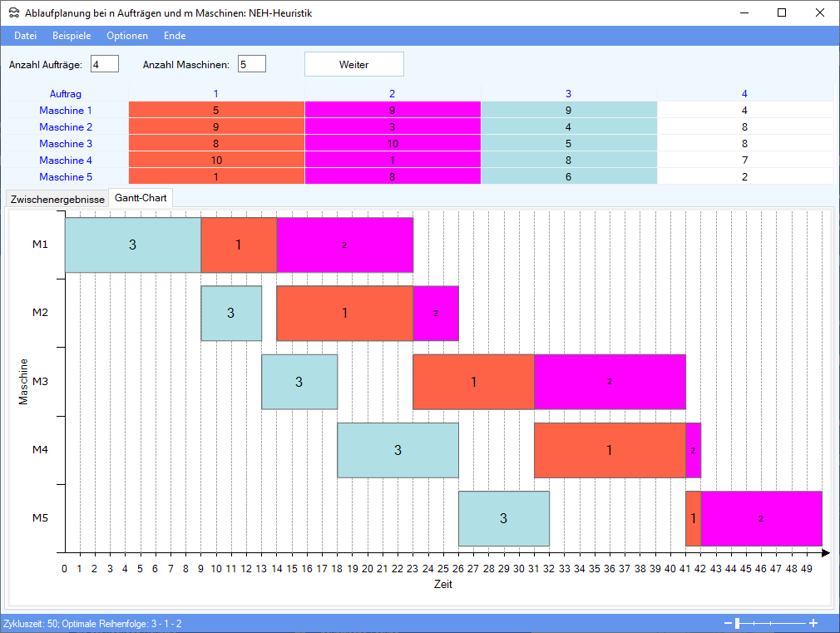The width and height of the screenshot is (840, 633).
Task: Click the zoom in plus icon
Action: pyautogui.click(x=813, y=623)
